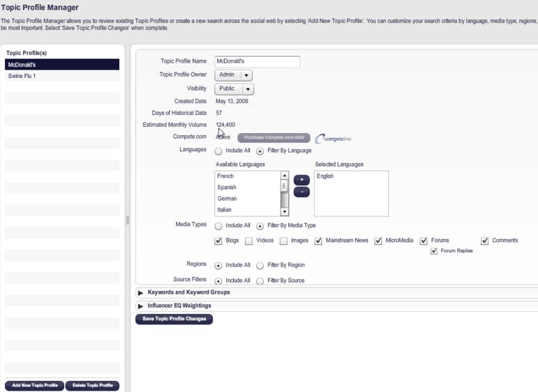Image resolution: width=538 pixels, height=392 pixels.
Task: Select English in Selected Languages
Action: coord(351,176)
